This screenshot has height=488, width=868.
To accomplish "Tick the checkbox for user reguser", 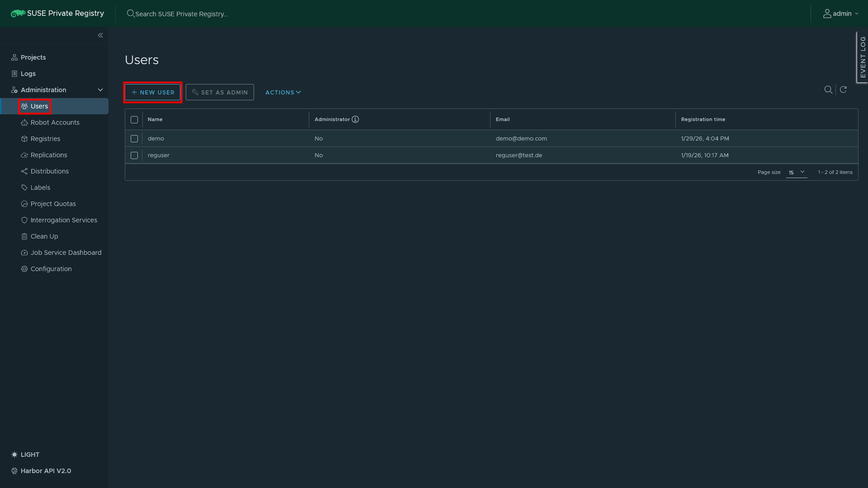I will (x=134, y=155).
